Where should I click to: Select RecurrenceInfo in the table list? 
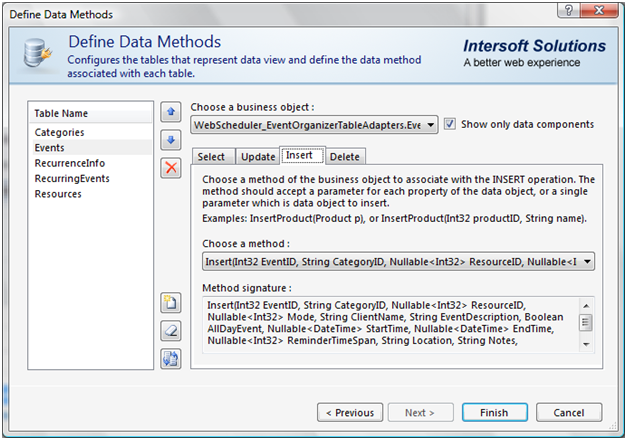[69, 163]
